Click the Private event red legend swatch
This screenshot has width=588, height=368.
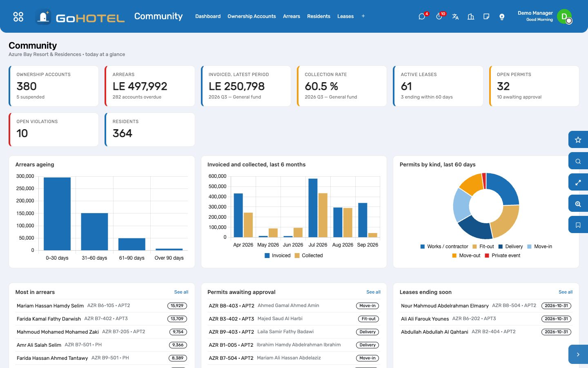coord(487,256)
